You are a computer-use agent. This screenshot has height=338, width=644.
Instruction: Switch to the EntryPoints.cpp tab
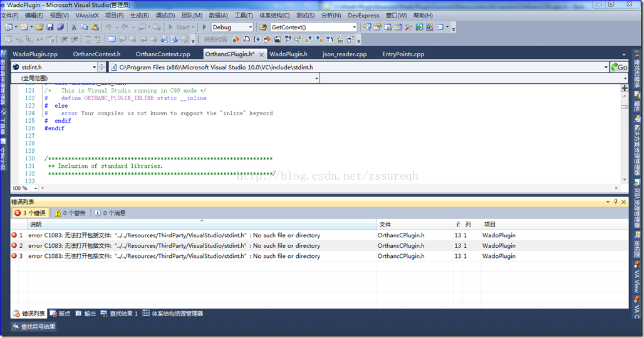point(403,54)
